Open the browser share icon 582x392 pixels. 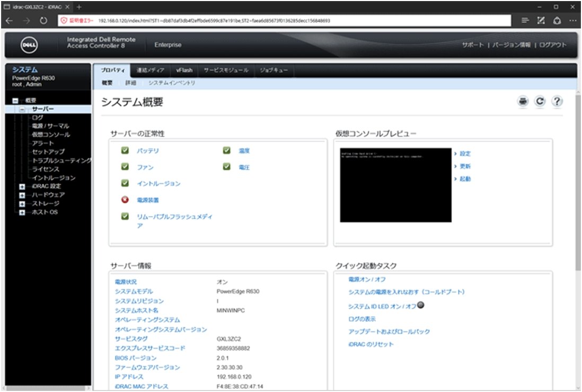[557, 21]
